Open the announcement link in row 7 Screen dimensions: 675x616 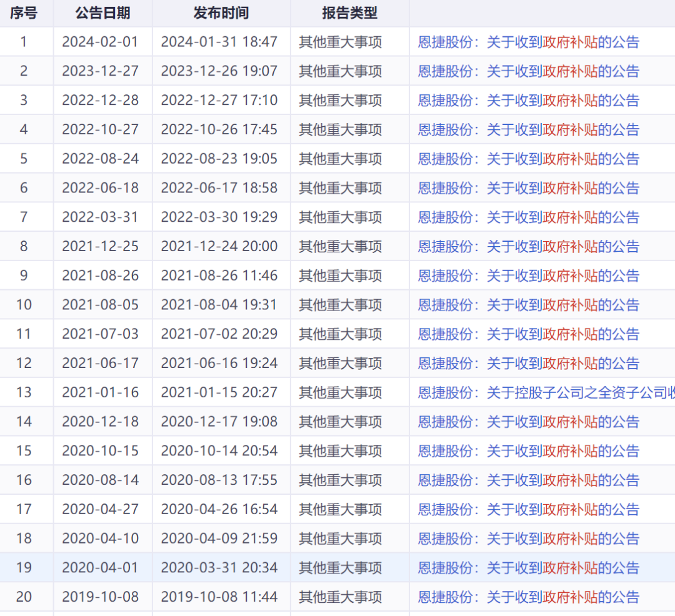pos(529,217)
